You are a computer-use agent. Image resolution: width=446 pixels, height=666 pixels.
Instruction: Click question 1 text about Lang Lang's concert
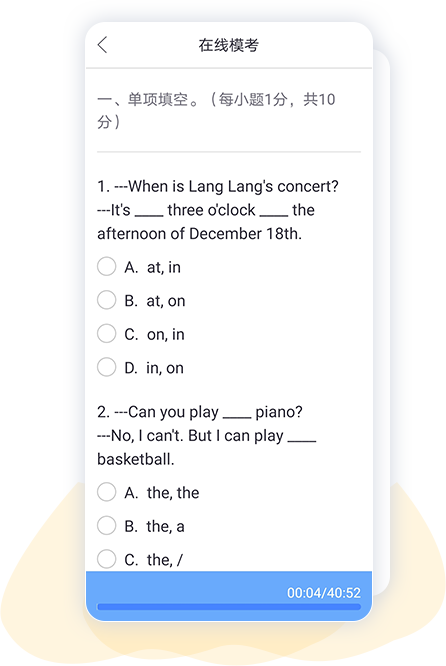tap(218, 210)
